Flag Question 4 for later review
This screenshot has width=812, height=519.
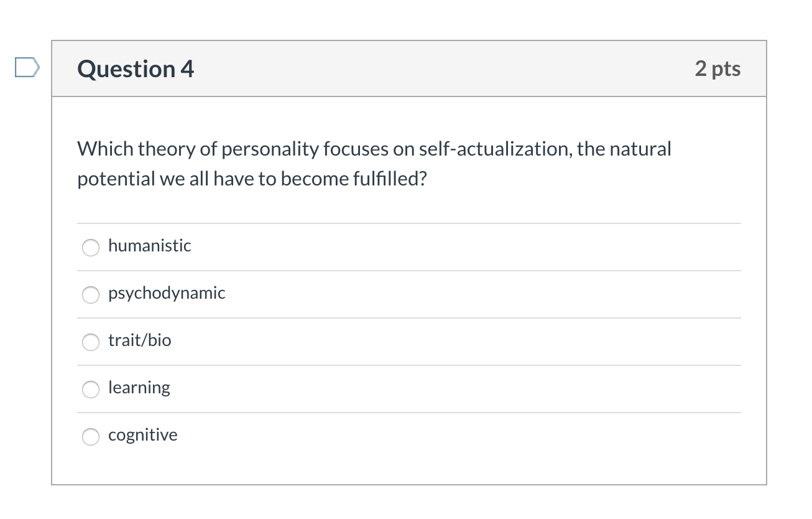27,67
